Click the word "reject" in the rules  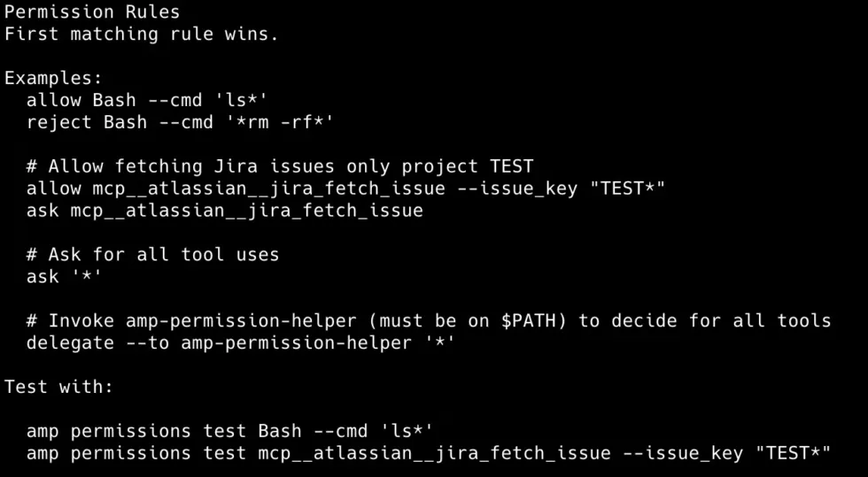click(x=59, y=122)
